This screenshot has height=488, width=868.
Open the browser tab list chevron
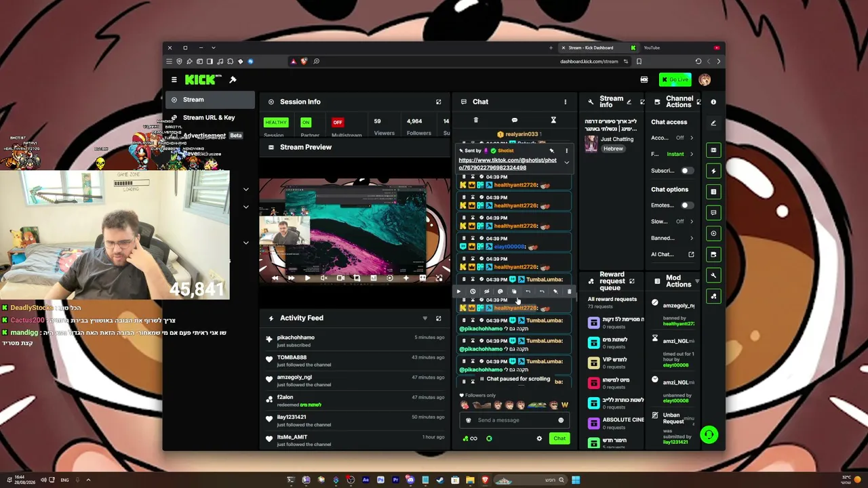tap(213, 48)
